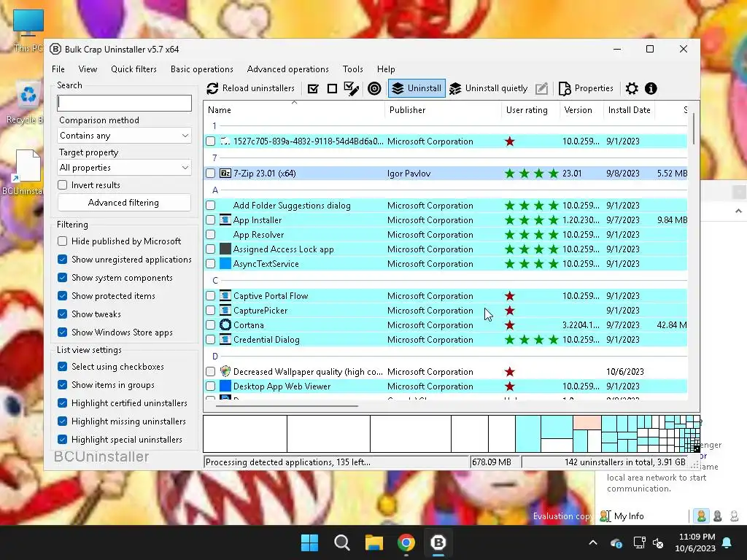The width and height of the screenshot is (747, 560).
Task: Click the notification bell in system tray
Action: (x=727, y=542)
